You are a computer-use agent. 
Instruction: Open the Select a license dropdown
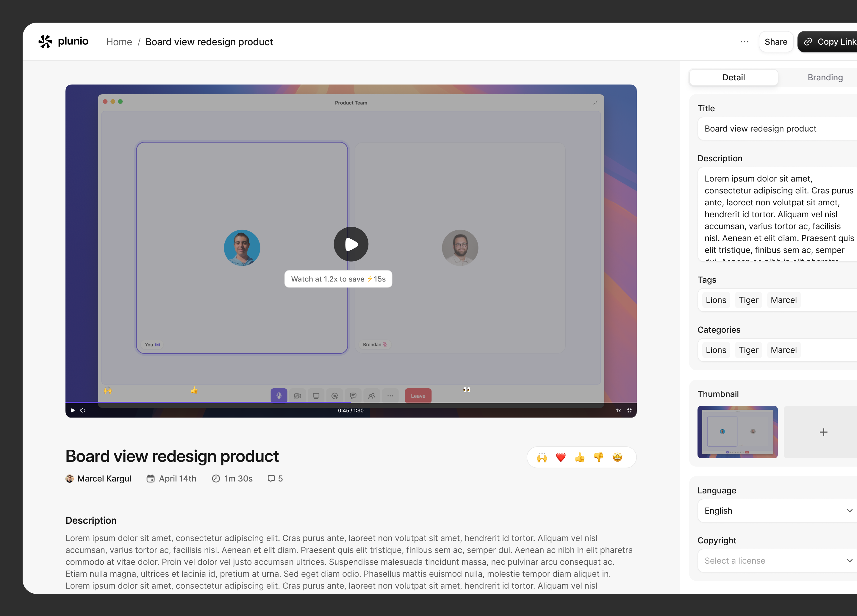click(x=777, y=560)
